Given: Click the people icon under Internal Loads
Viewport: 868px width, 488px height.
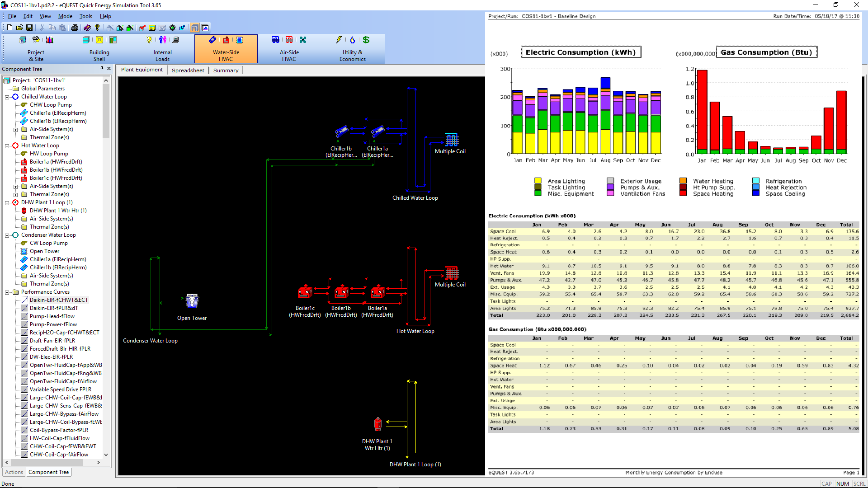Looking at the screenshot, I should (x=163, y=40).
